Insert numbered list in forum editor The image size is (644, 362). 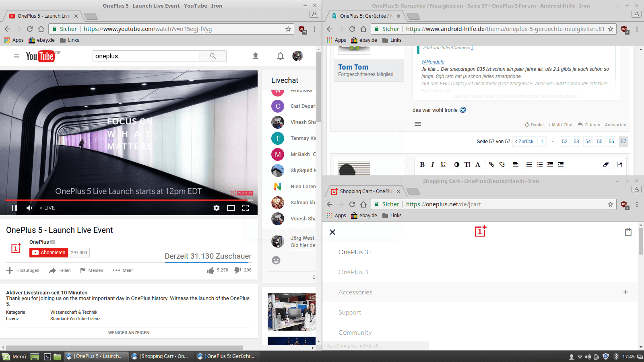point(540,165)
